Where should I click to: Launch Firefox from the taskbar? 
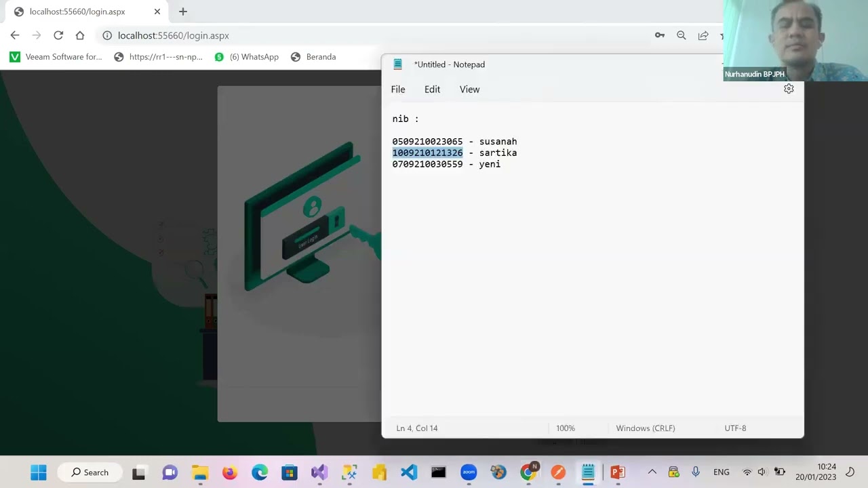point(230,472)
